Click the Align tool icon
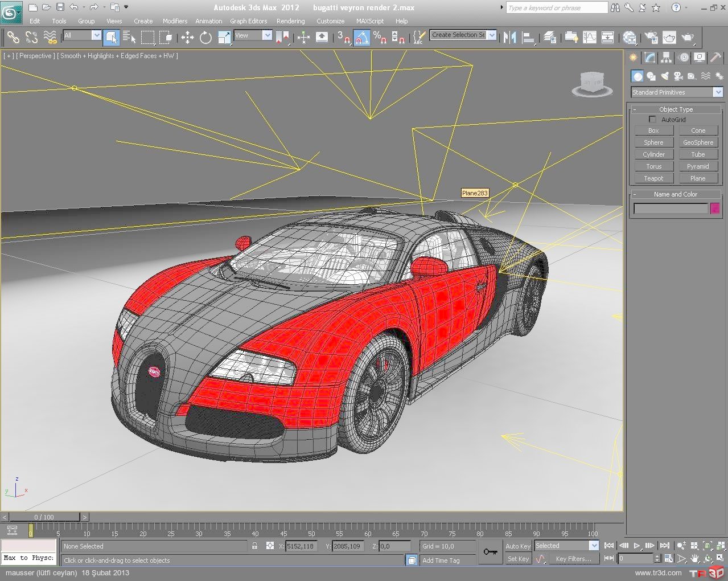 (x=529, y=38)
